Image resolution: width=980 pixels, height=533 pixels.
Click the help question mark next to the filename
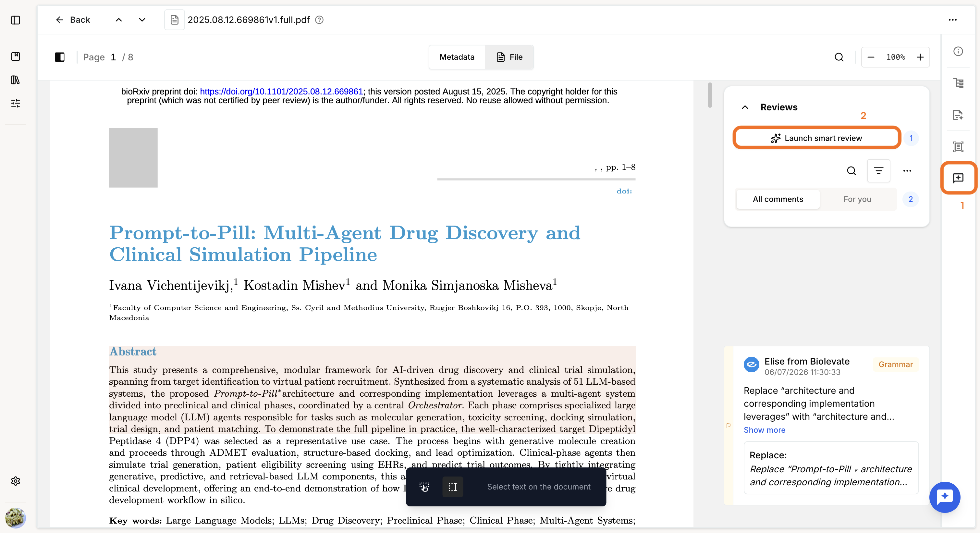pos(320,20)
